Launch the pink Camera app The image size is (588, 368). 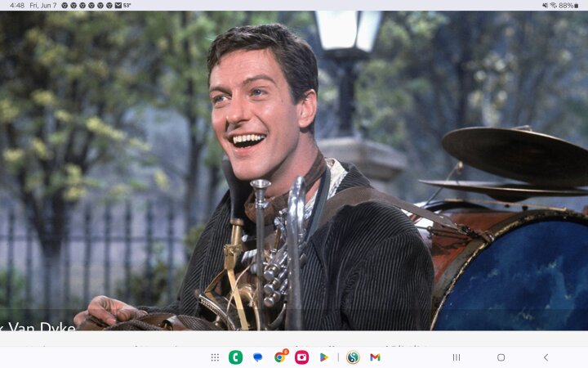tap(301, 357)
